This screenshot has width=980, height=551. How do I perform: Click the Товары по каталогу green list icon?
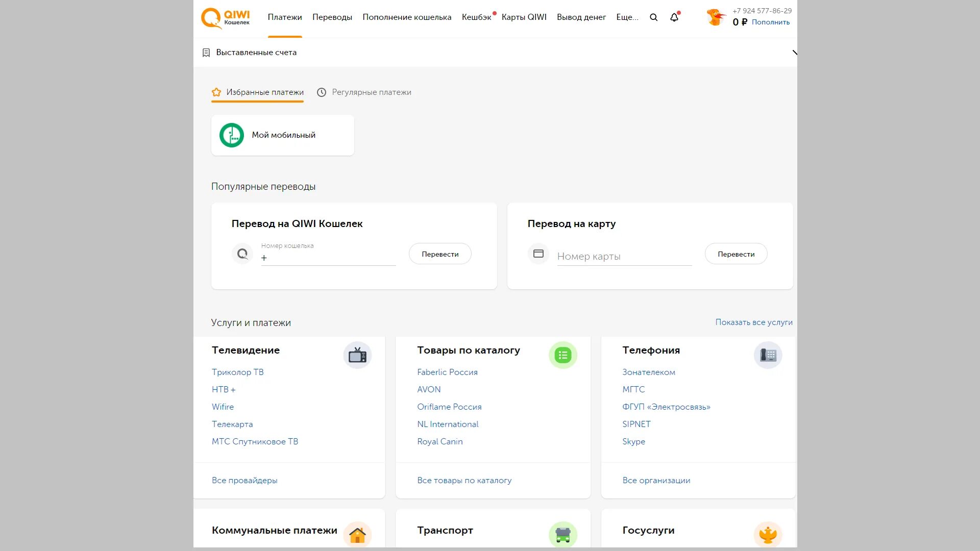pyautogui.click(x=562, y=355)
